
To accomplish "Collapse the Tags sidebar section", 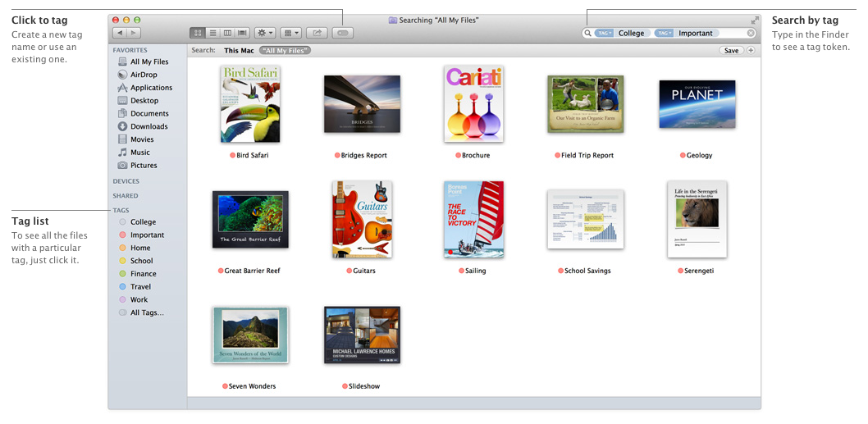I will (x=121, y=210).
